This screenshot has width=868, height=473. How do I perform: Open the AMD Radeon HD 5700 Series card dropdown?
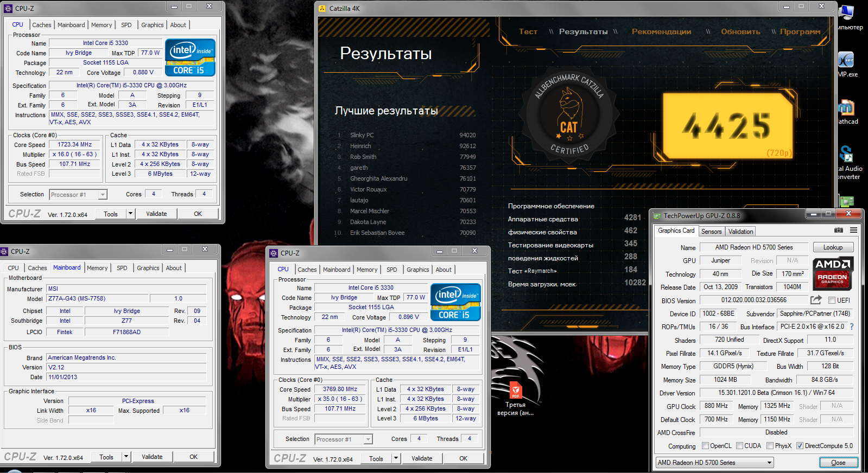[714, 463]
